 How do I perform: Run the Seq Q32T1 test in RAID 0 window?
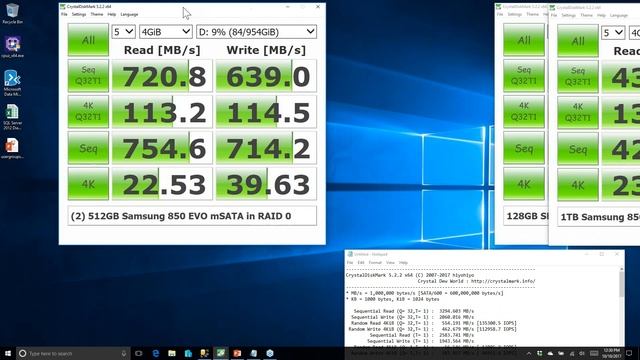pos(88,76)
